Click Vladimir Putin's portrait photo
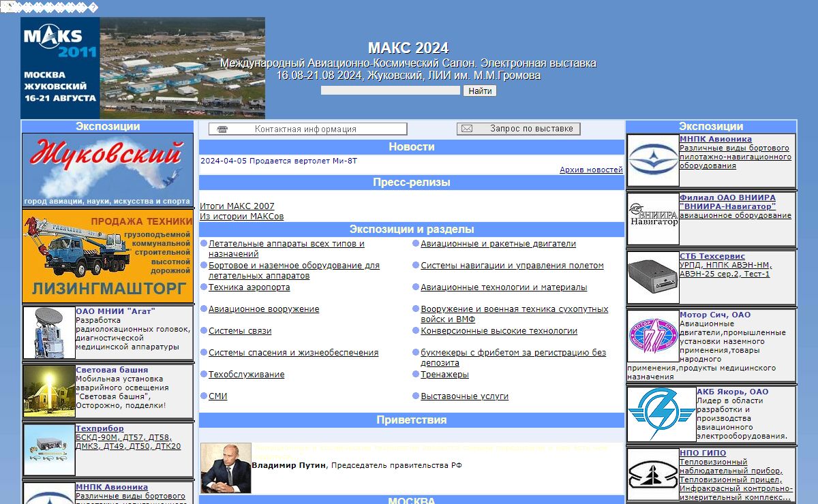The height and width of the screenshot is (504, 818). pyautogui.click(x=226, y=468)
